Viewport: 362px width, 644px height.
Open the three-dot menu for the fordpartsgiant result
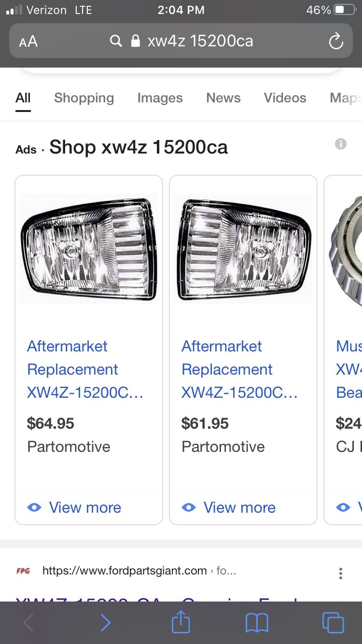341,574
